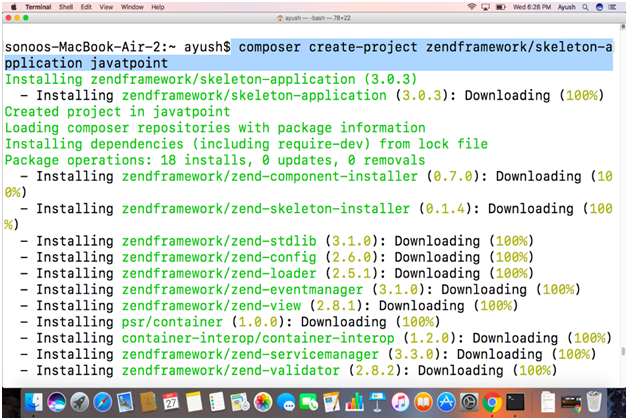628x420 pixels.
Task: Open FaceTime green icon in dock
Action: click(309, 402)
